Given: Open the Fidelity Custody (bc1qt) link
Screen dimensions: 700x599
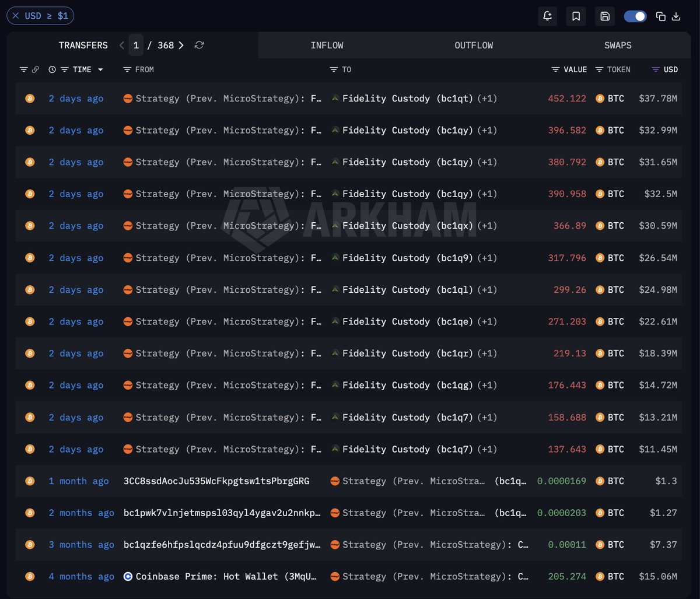Looking at the screenshot, I should pyautogui.click(x=408, y=99).
